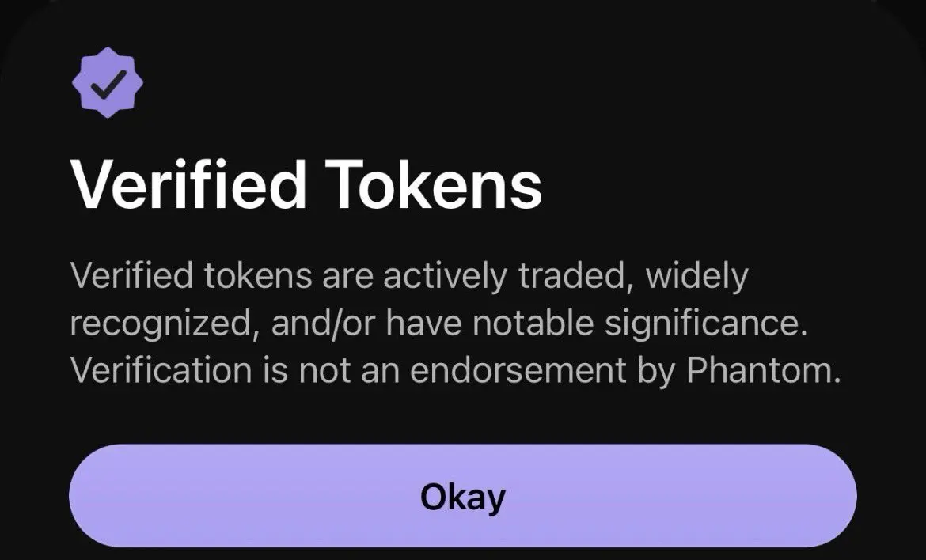The height and width of the screenshot is (560, 926).
Task: Click the word "endorsement" in the text
Action: click(518, 371)
